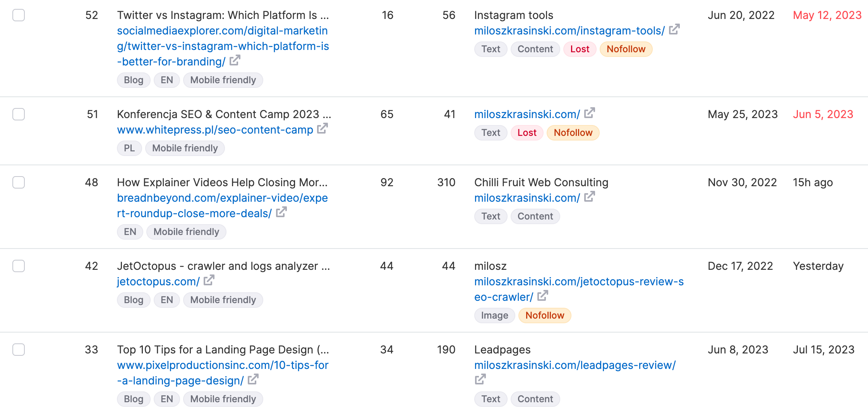Click Content tag in Leadpages row
The height and width of the screenshot is (415, 868).
(x=535, y=399)
